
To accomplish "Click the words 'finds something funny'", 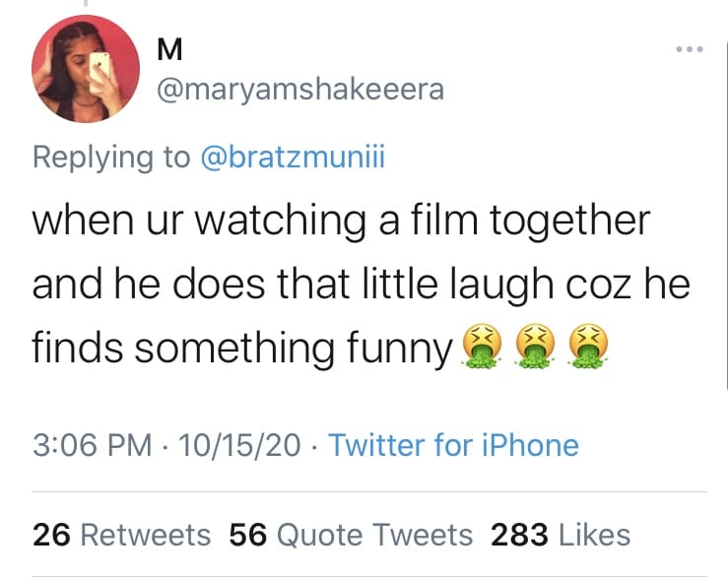I will tap(242, 349).
